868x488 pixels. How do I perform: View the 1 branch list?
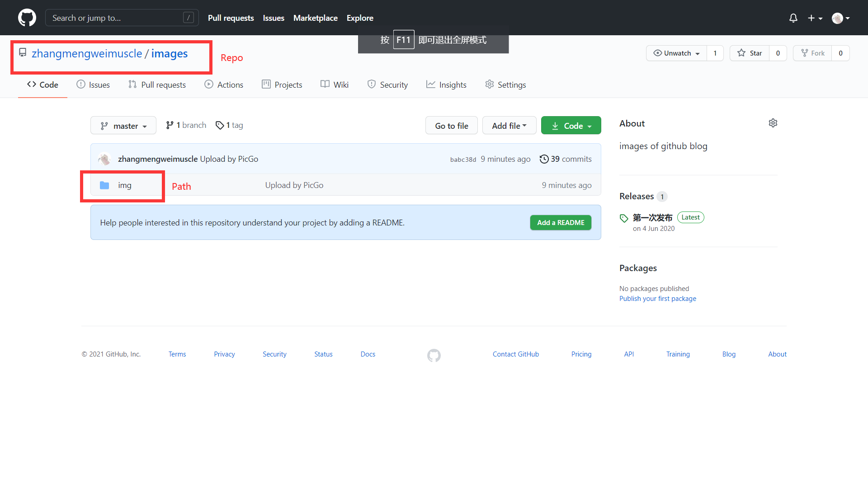(x=186, y=125)
